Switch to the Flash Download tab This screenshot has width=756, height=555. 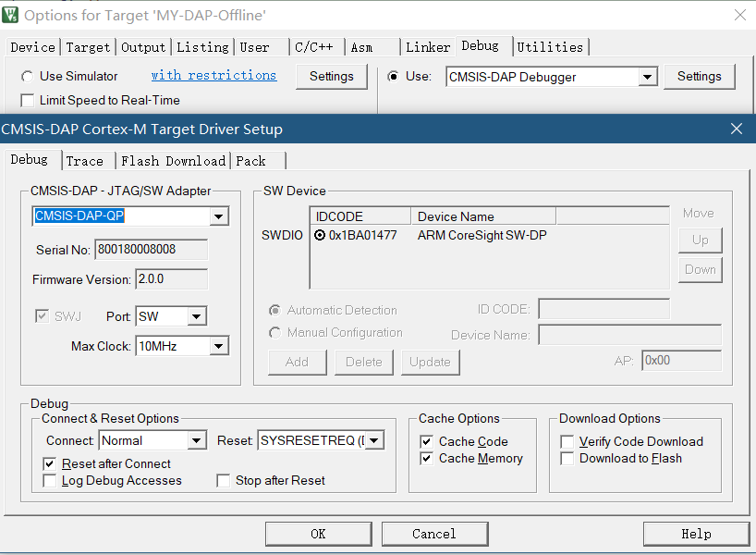click(x=173, y=161)
